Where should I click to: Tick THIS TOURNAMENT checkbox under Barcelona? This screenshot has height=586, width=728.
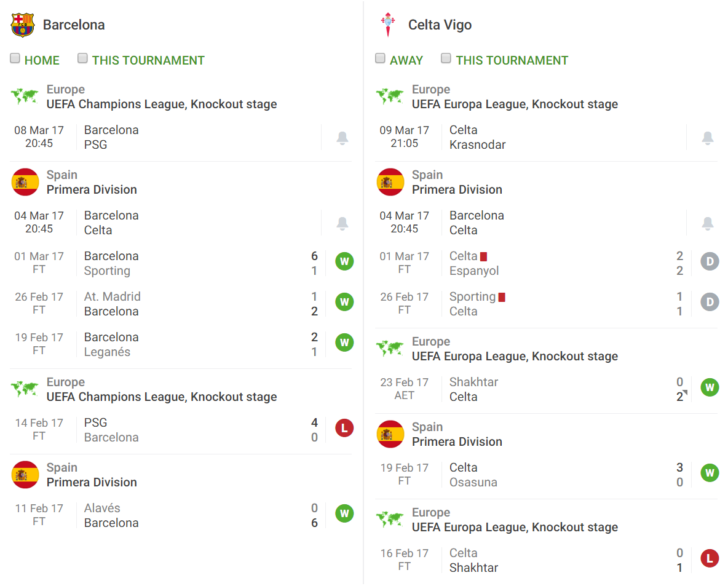pos(82,58)
